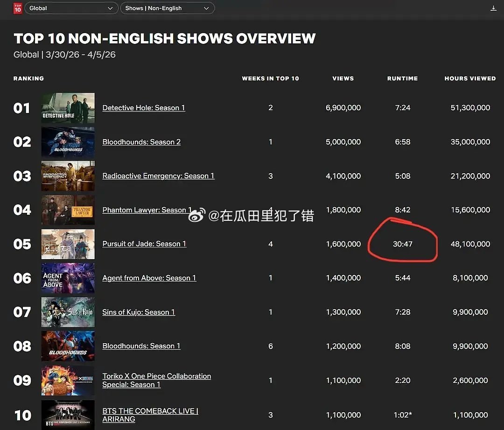Click the 1:02* runtime value
The image size is (504, 430).
click(402, 415)
